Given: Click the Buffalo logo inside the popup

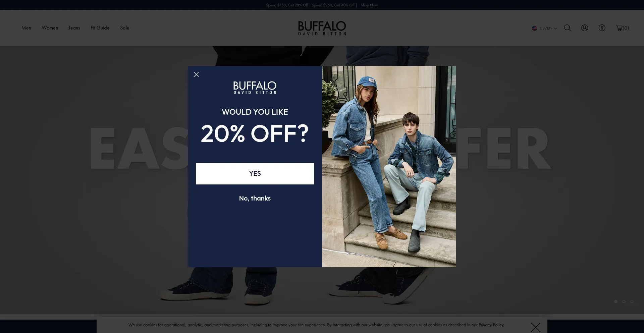Looking at the screenshot, I should point(255,88).
